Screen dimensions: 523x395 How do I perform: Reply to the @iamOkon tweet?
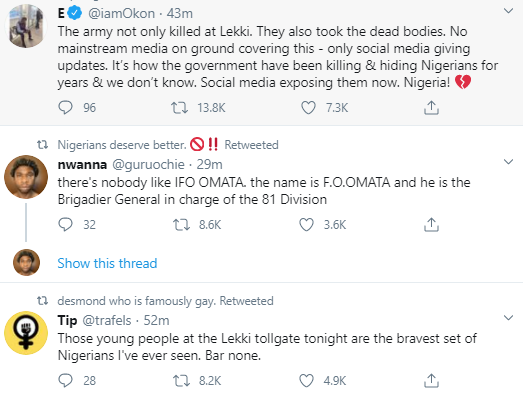[x=65, y=108]
